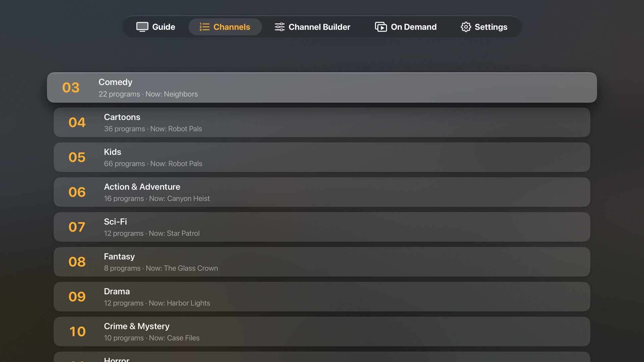Click channel number 04
Screen dimensions: 644x362
(77, 122)
